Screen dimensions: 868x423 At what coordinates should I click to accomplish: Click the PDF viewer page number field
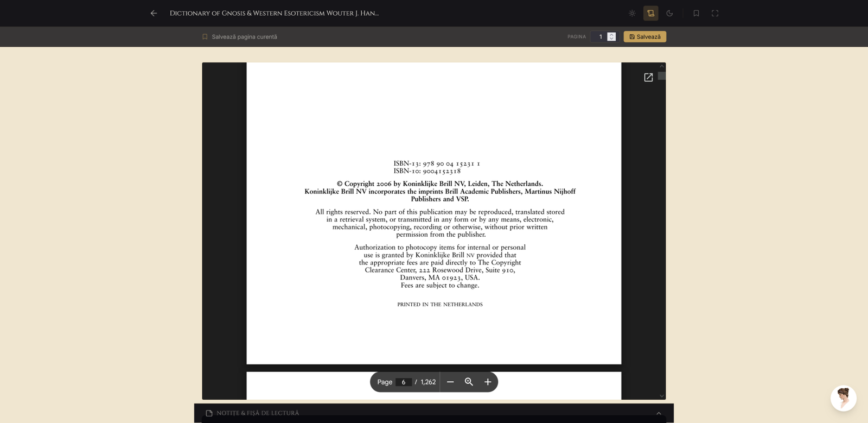[x=404, y=382]
